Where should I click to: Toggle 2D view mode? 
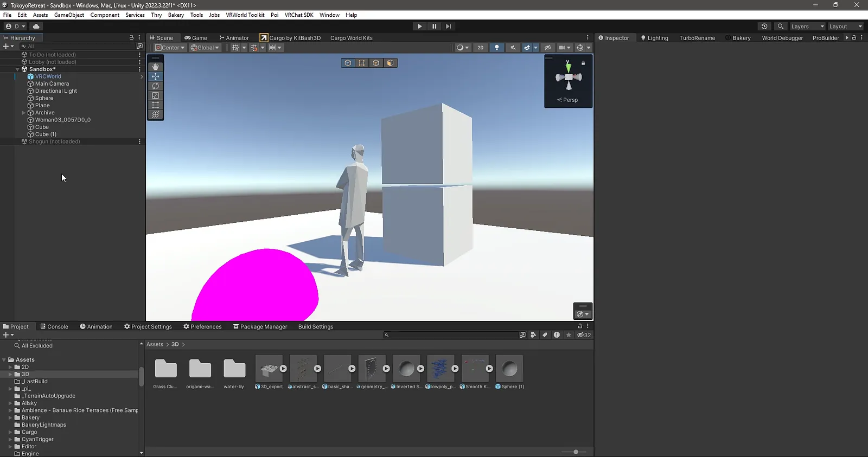(480, 48)
